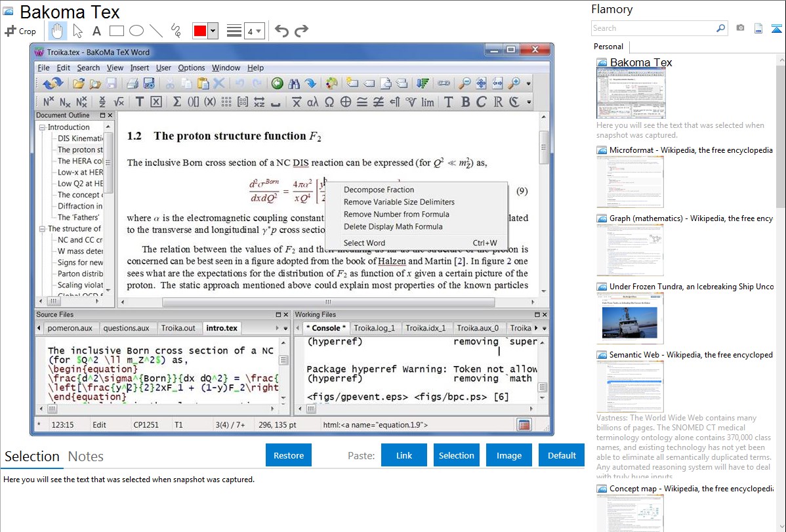The height and width of the screenshot is (532, 786).
Task: Click the zoom out magnifier icon
Action: [465, 83]
